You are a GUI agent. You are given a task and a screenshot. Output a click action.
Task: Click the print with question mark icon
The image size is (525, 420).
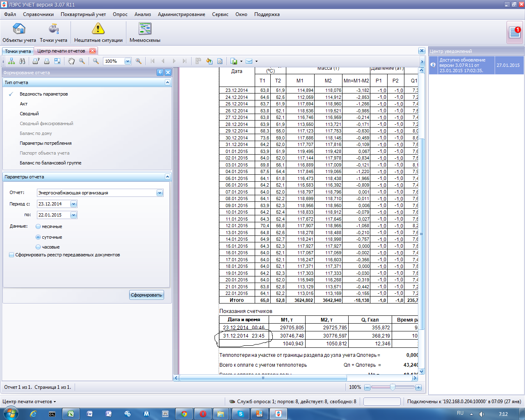[36, 61]
